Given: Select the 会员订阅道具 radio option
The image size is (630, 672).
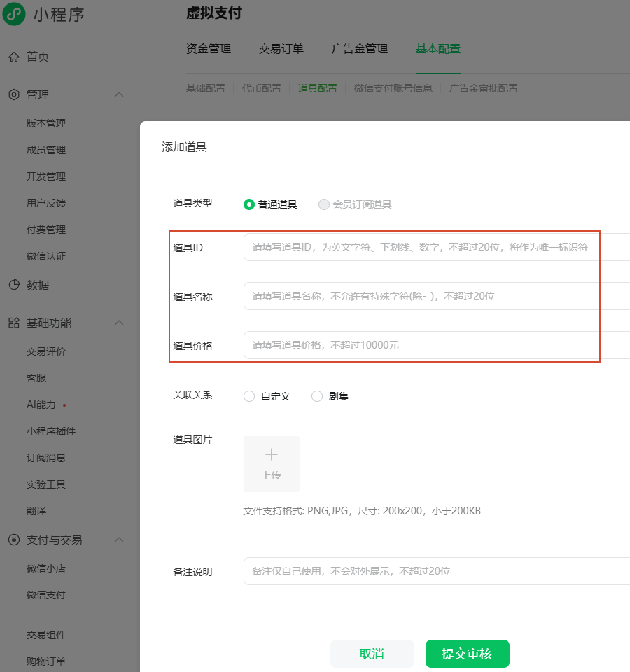Looking at the screenshot, I should [x=324, y=204].
